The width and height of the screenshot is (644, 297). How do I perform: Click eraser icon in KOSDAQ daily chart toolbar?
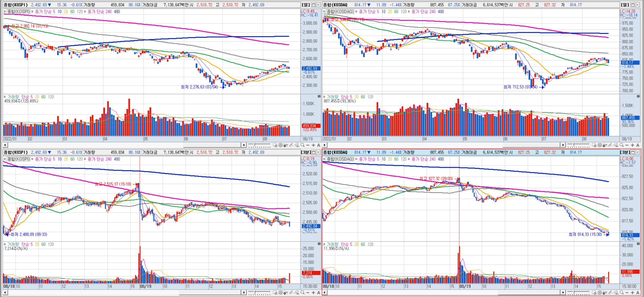[616, 145]
